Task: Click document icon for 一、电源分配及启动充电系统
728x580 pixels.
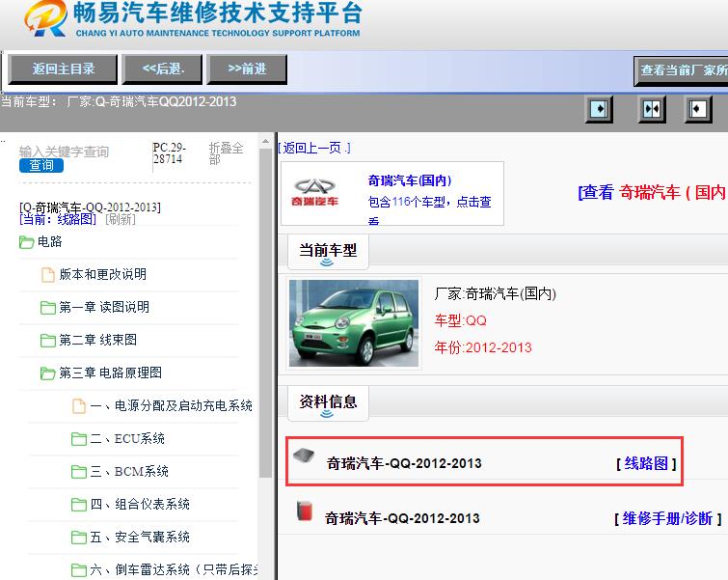Action: point(79,405)
